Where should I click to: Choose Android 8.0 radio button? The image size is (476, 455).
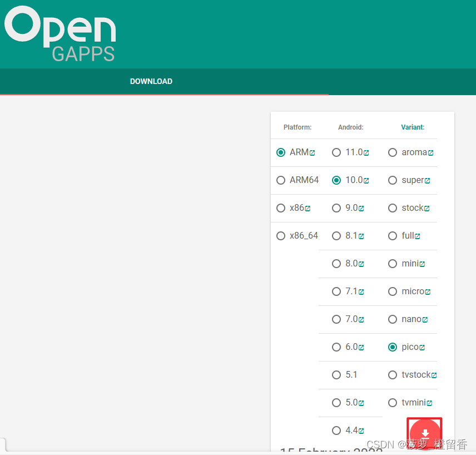(336, 264)
